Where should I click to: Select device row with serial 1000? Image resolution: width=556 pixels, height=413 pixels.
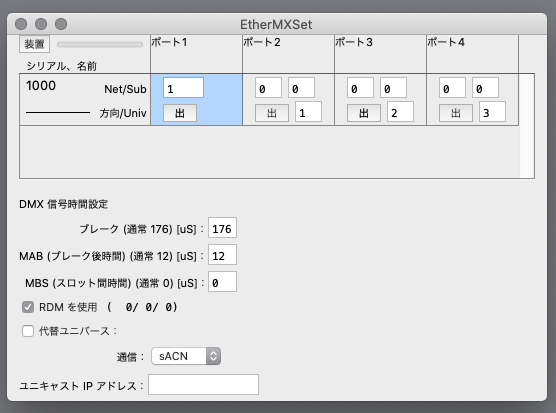coord(85,100)
